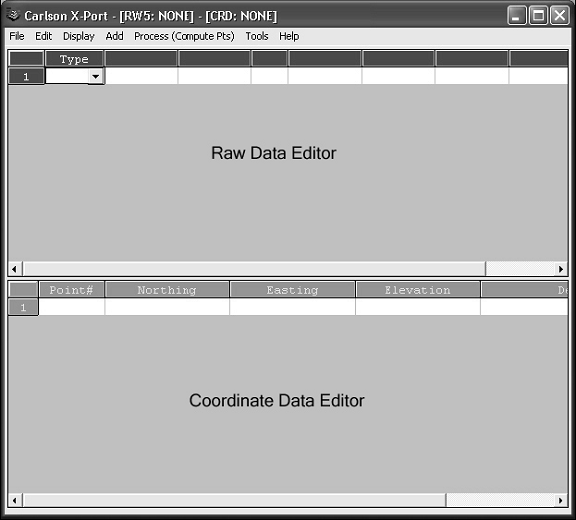Image resolution: width=576 pixels, height=520 pixels.
Task: Click the Easting column header
Action: point(292,290)
